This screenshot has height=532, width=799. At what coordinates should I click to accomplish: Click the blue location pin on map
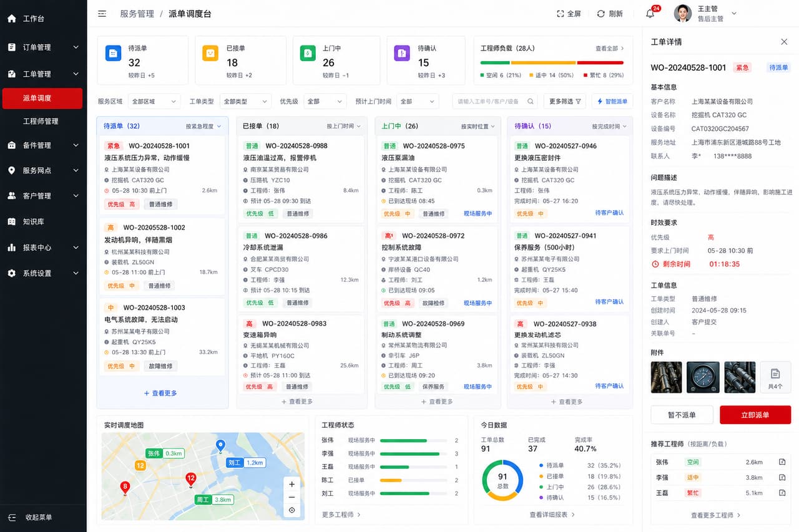point(220,445)
